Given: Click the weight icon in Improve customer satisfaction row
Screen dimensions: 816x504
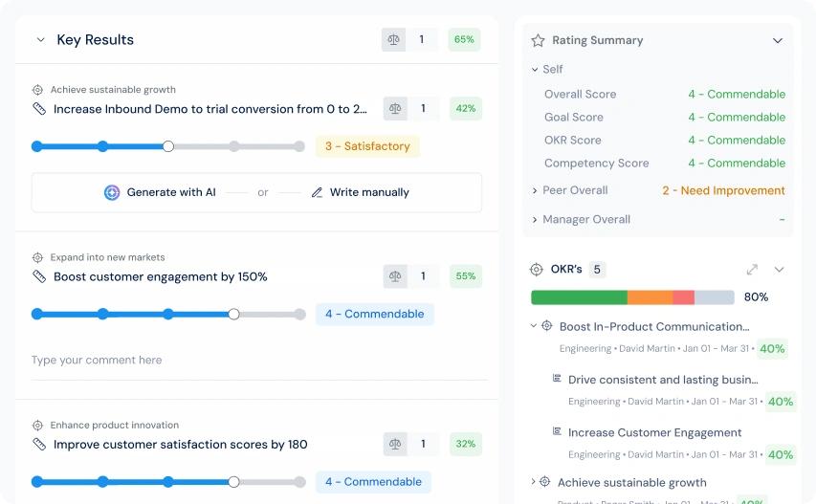Looking at the screenshot, I should (x=395, y=444).
